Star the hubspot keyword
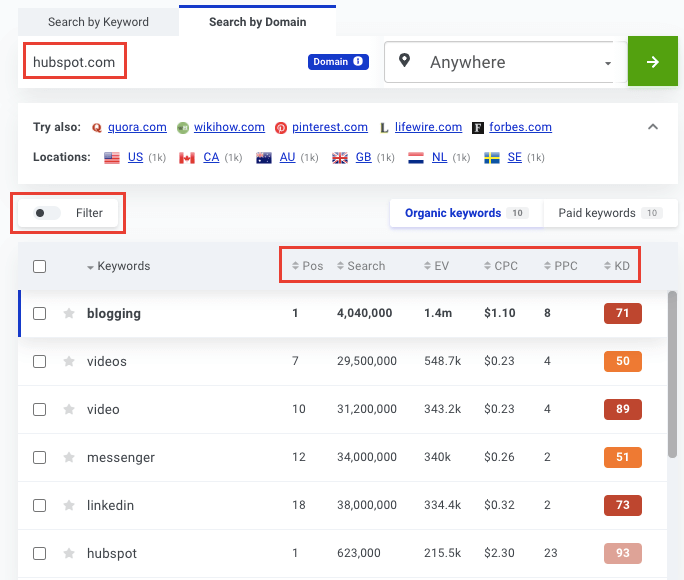Image resolution: width=684 pixels, height=580 pixels. [x=68, y=553]
